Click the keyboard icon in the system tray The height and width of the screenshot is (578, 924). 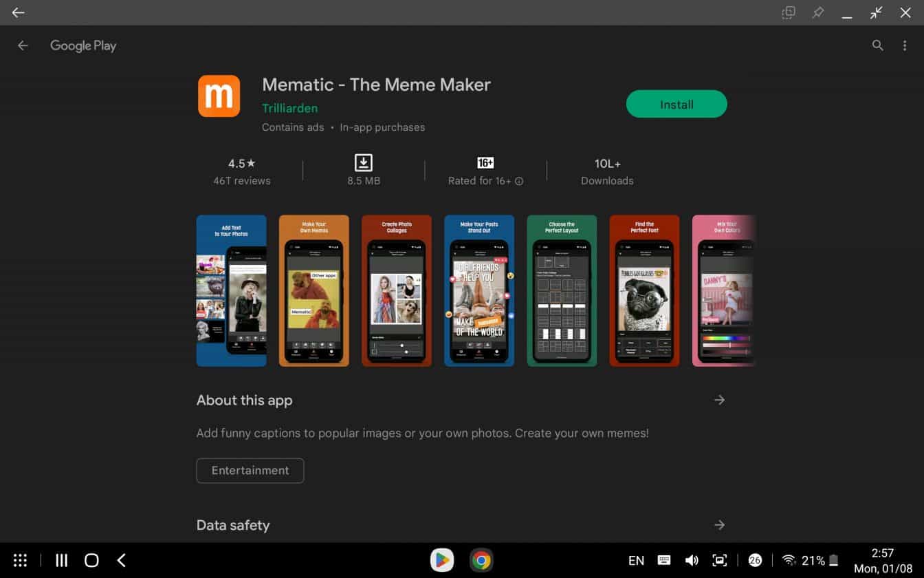(663, 560)
